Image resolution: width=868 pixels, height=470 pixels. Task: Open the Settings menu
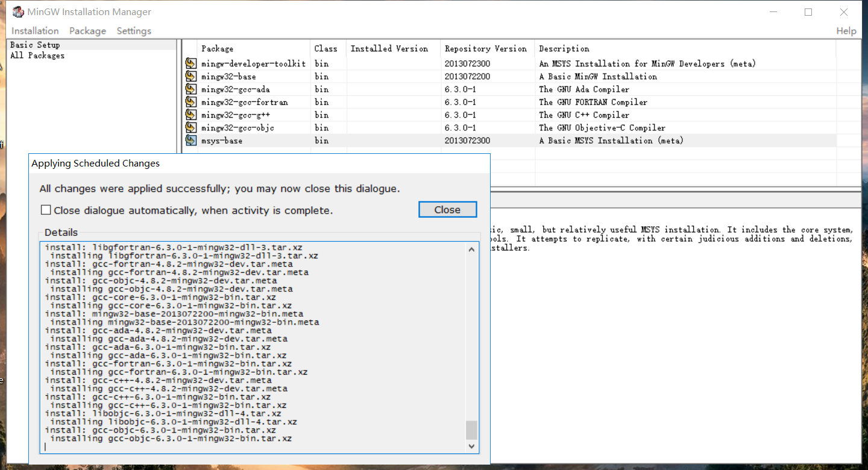(134, 31)
